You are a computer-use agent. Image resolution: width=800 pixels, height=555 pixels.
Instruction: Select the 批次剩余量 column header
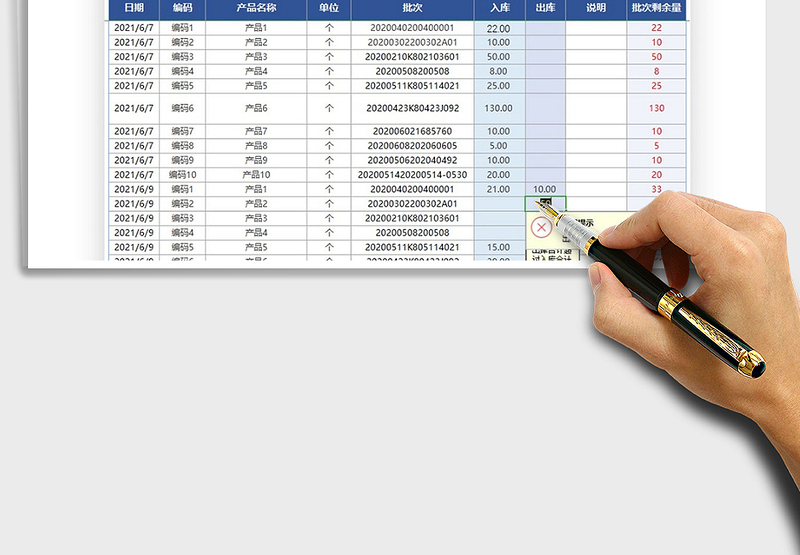pos(656,8)
